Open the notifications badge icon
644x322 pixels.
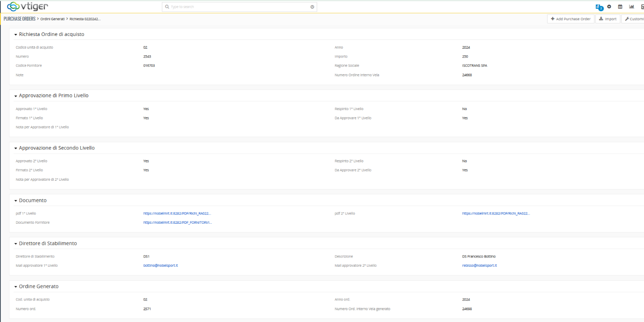(x=599, y=7)
